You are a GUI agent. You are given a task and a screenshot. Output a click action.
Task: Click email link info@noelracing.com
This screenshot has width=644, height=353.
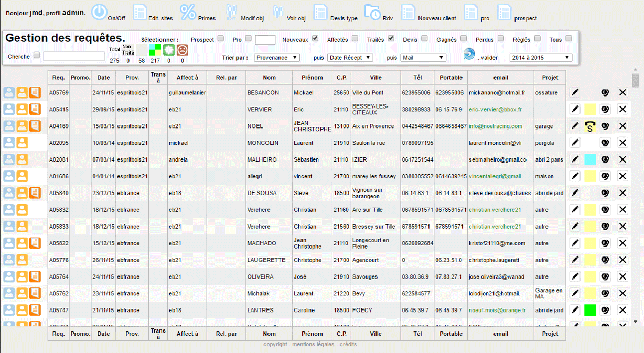pos(495,126)
